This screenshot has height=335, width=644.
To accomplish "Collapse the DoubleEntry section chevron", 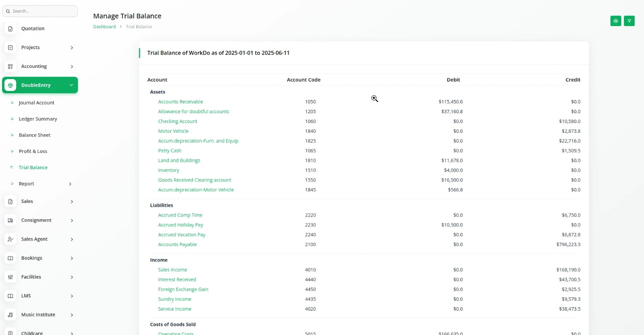I will pyautogui.click(x=71, y=85).
